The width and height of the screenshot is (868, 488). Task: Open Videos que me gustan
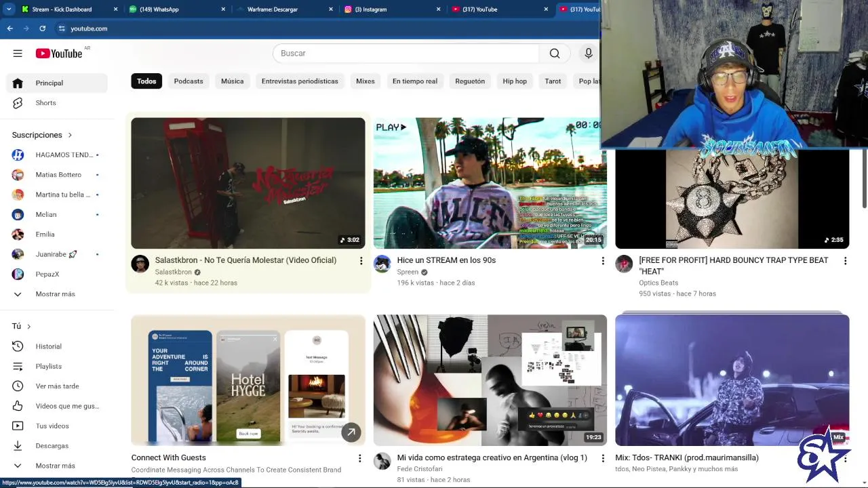pos(57,406)
